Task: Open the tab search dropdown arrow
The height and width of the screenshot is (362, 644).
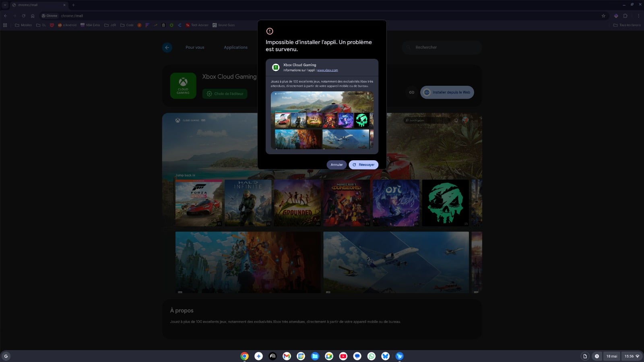Action: pyautogui.click(x=5, y=5)
